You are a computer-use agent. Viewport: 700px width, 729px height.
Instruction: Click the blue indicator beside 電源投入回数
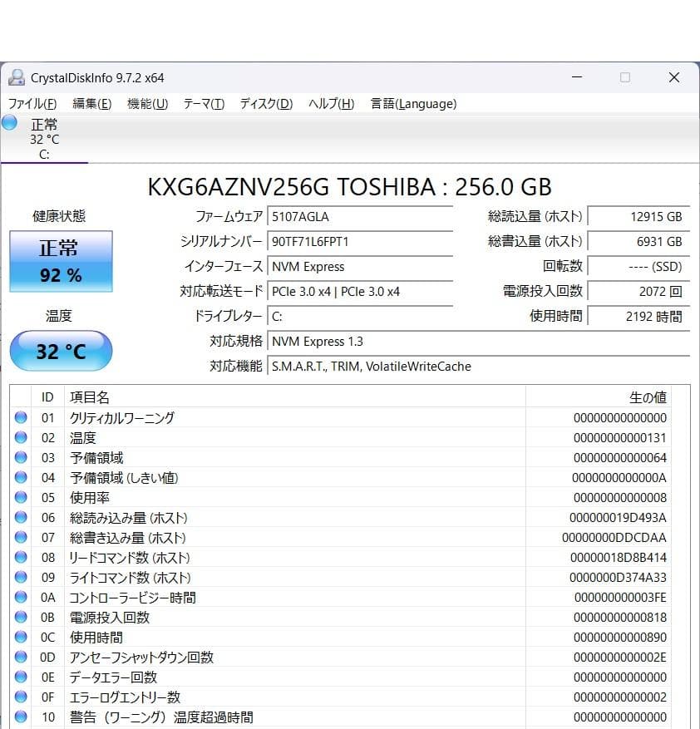(20, 617)
